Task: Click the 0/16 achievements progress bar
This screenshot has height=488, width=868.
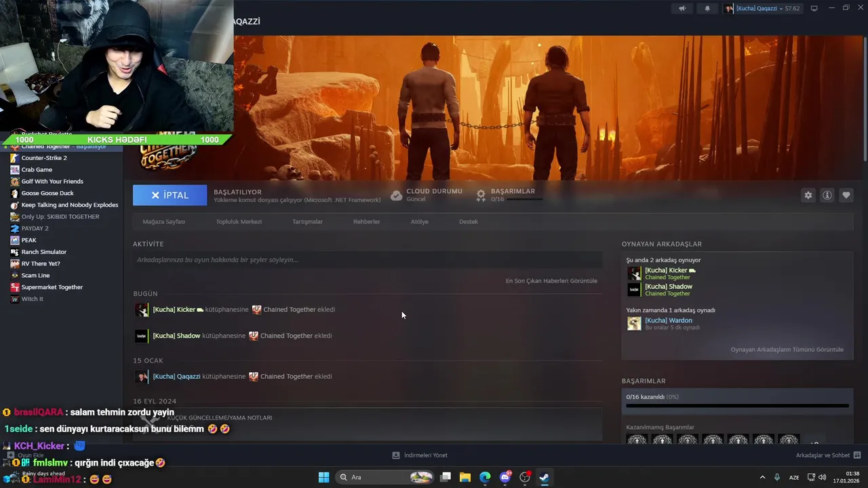Action: click(737, 406)
